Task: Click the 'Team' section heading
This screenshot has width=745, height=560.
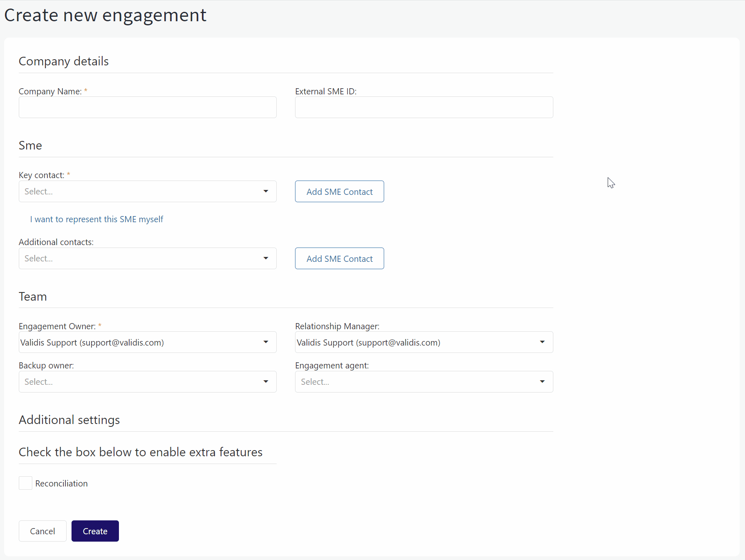Action: tap(33, 297)
